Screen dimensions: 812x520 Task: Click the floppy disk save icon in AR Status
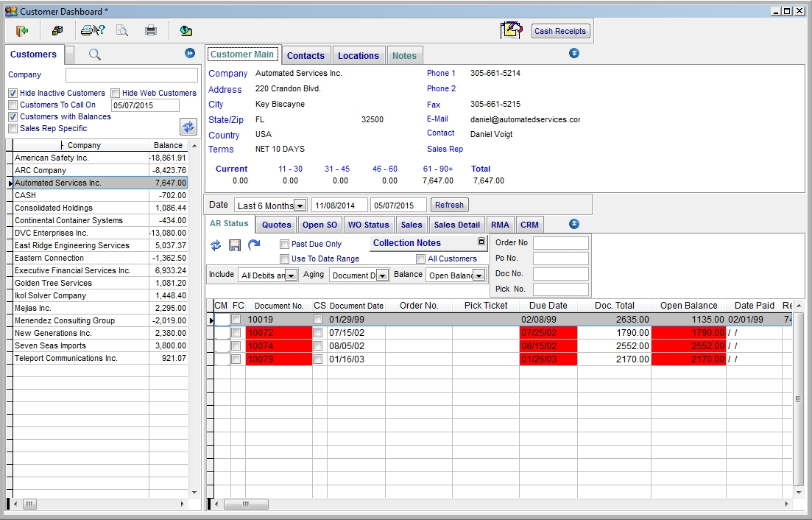pos(235,245)
